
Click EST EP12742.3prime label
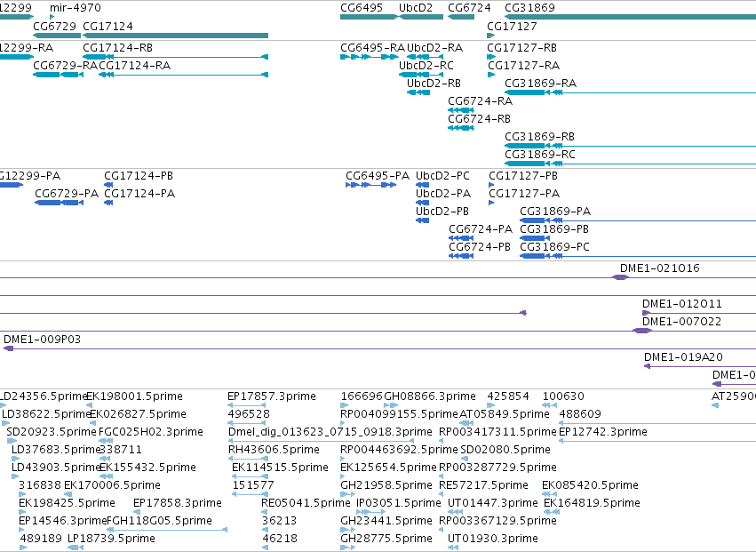[602, 432]
